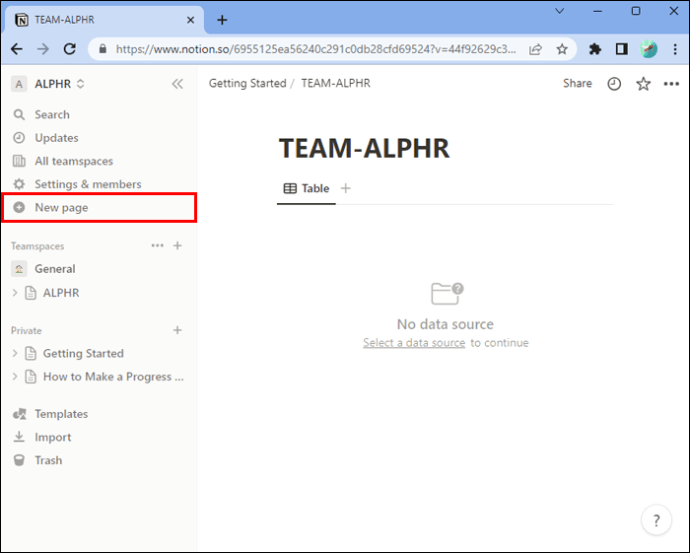This screenshot has width=690, height=553.
Task: View site information lock icon
Action: pos(103,49)
